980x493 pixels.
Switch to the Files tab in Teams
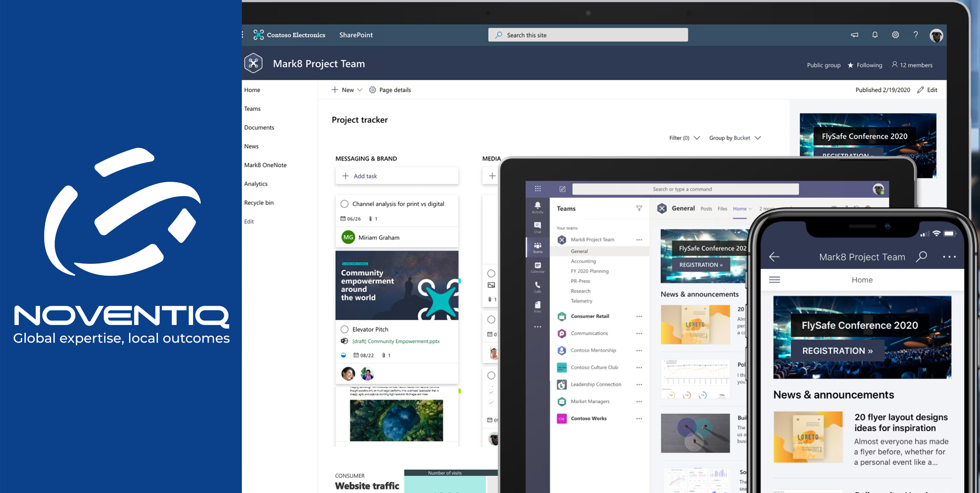coord(722,209)
